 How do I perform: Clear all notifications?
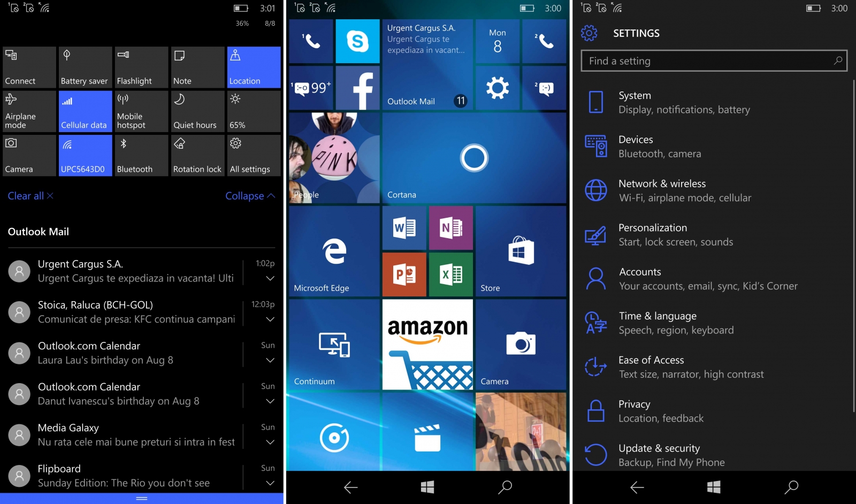30,196
